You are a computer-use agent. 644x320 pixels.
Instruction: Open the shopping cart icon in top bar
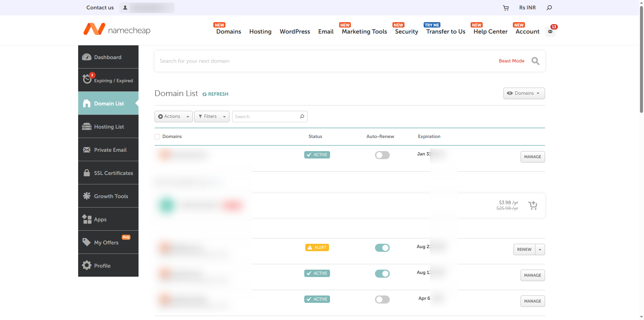pyautogui.click(x=506, y=8)
